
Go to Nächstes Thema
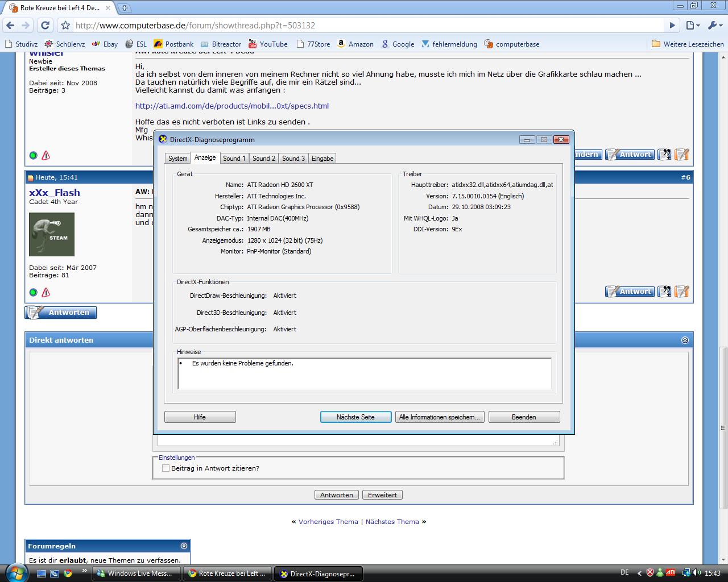(x=392, y=522)
